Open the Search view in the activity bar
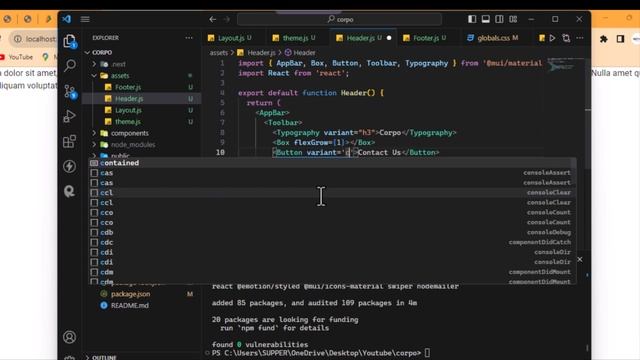Screen dimensions: 640x360 pos(70,65)
